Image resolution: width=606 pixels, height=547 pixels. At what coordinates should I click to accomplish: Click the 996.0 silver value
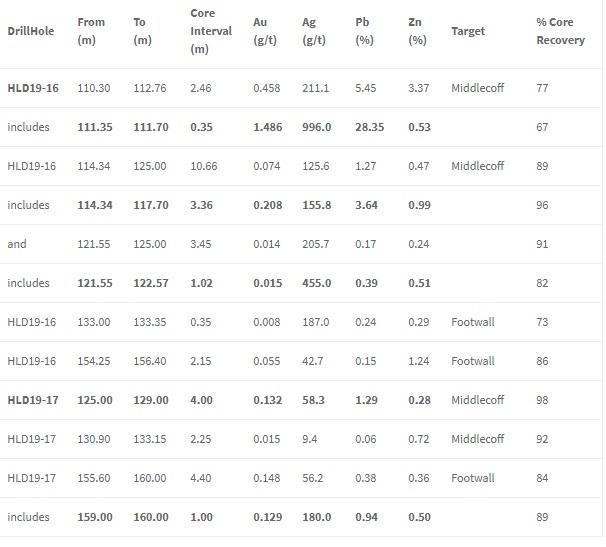click(x=317, y=127)
